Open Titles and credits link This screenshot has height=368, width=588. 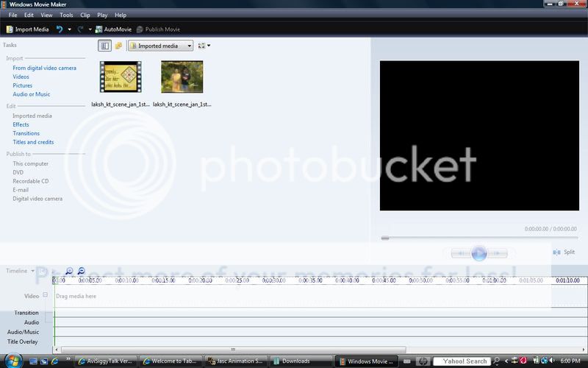coord(33,142)
